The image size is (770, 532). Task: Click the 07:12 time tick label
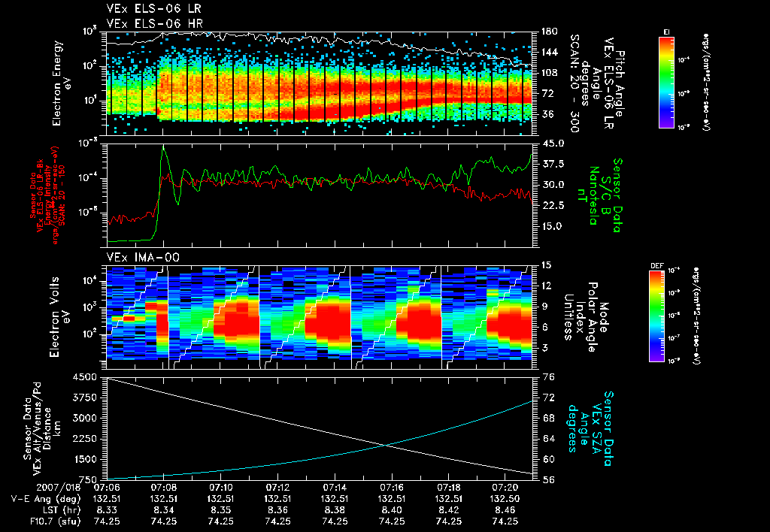(x=277, y=488)
